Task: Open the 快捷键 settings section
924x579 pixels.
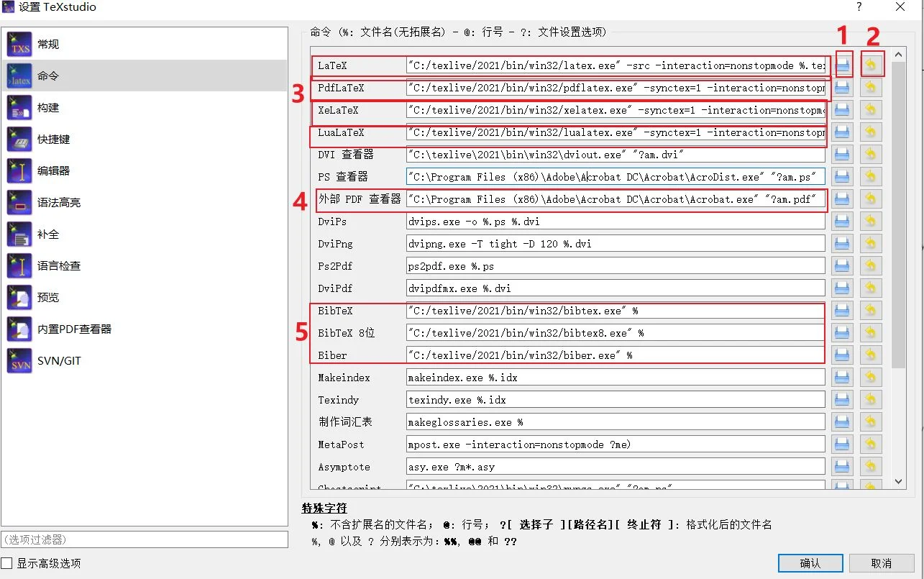Action: (x=53, y=140)
